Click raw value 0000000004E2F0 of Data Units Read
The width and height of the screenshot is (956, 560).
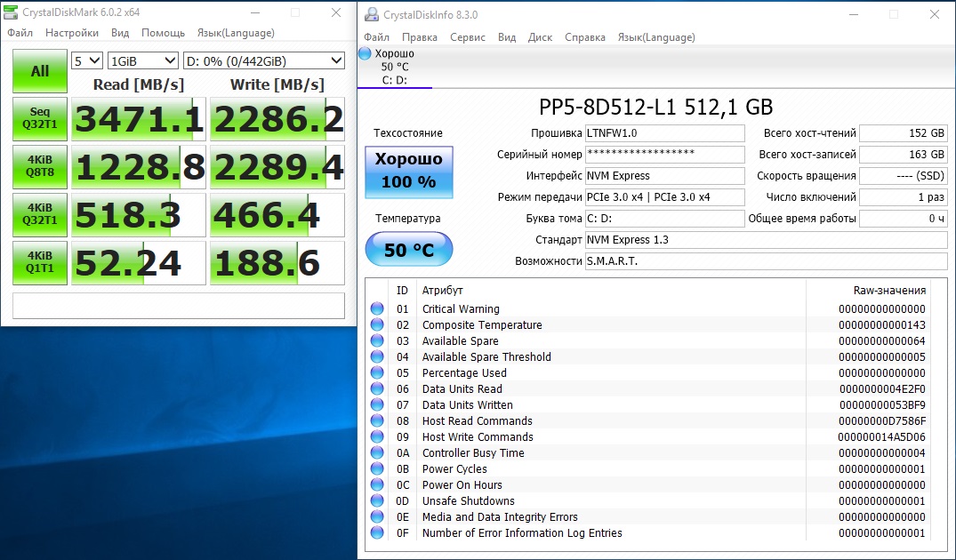882,388
